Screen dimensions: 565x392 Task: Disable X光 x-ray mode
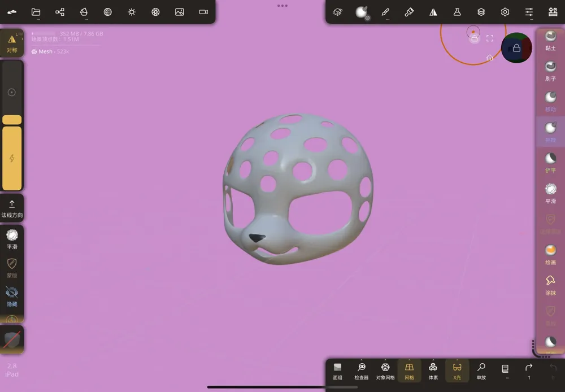click(457, 370)
